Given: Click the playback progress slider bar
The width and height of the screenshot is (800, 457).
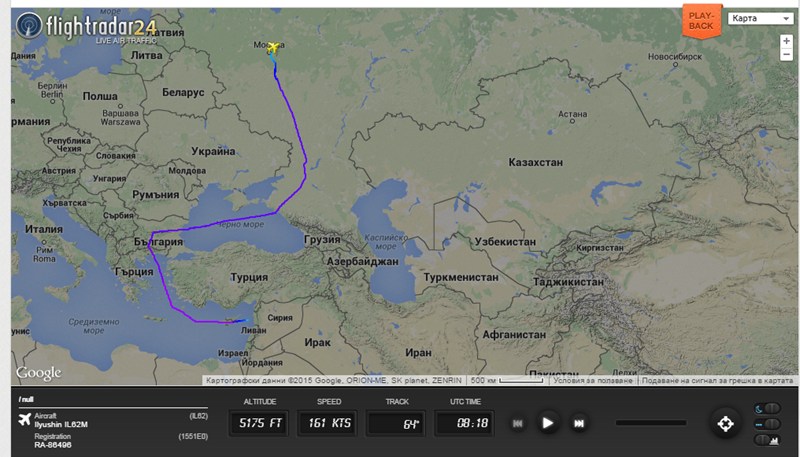Looking at the screenshot, I should point(651,423).
